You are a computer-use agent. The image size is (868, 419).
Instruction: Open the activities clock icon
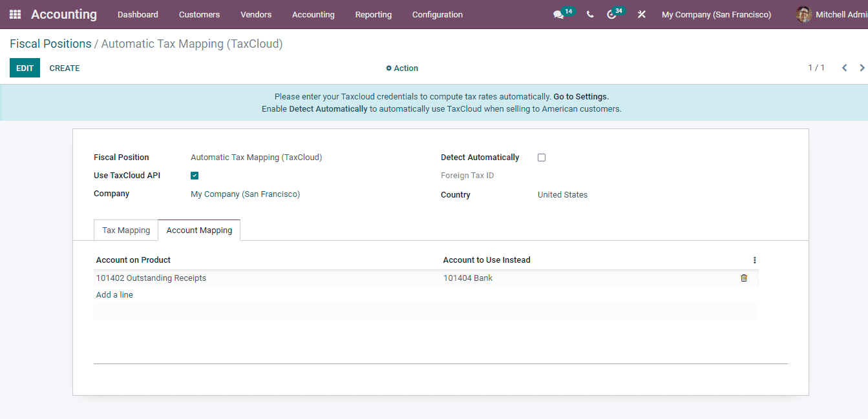(612, 14)
